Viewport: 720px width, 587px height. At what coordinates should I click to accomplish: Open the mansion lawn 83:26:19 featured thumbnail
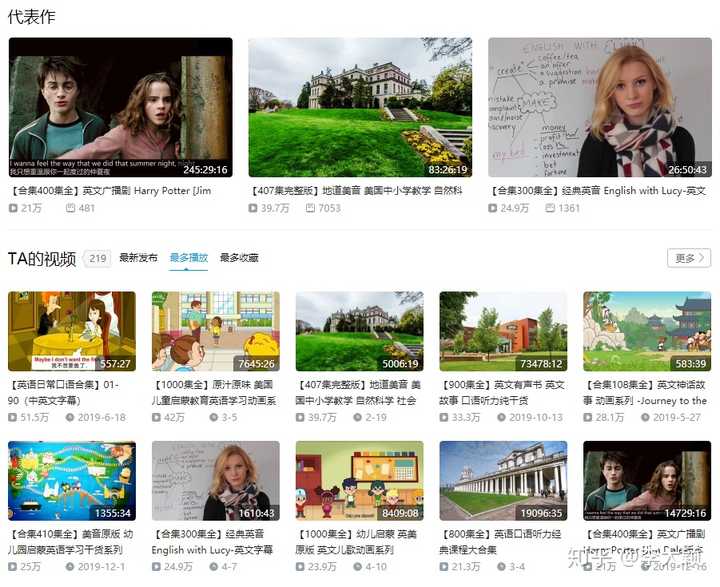pos(360,107)
